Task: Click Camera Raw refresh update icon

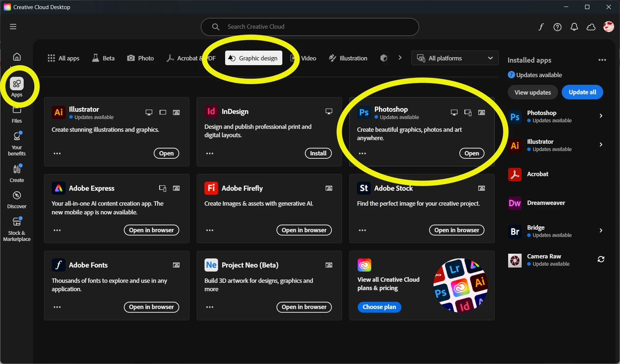Action: click(601, 259)
